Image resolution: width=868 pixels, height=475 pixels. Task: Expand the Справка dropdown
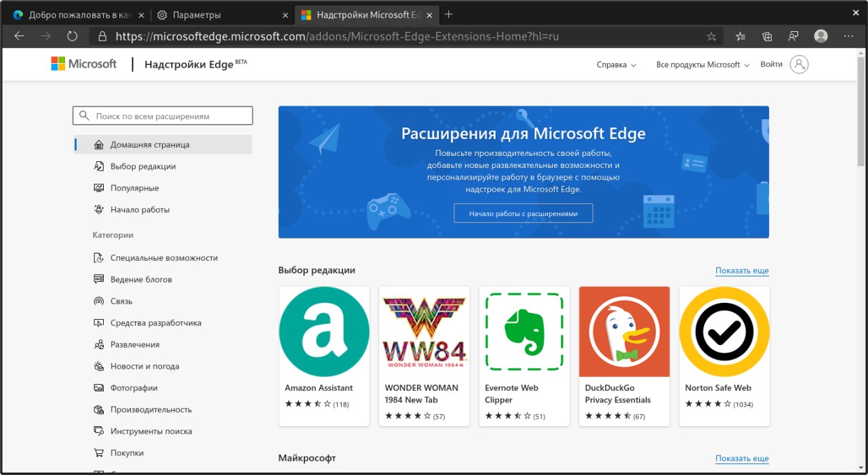(x=616, y=65)
